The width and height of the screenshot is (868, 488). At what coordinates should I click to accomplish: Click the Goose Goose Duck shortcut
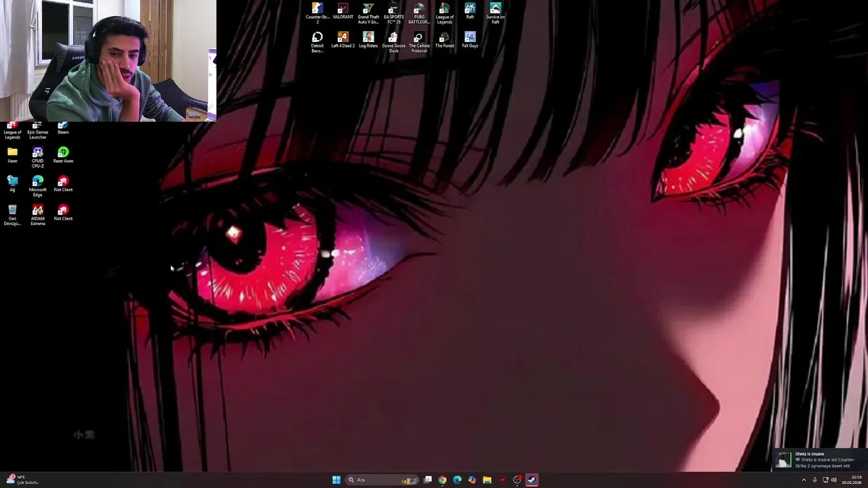point(393,42)
